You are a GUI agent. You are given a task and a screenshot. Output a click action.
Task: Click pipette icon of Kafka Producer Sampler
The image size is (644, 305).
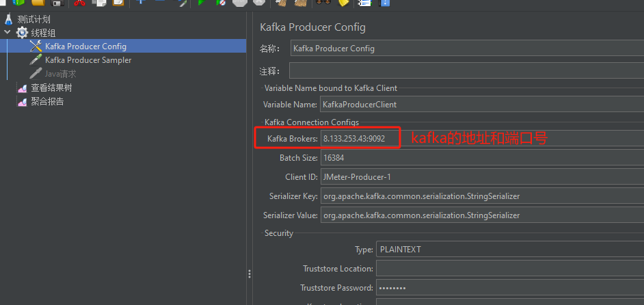[x=36, y=60]
